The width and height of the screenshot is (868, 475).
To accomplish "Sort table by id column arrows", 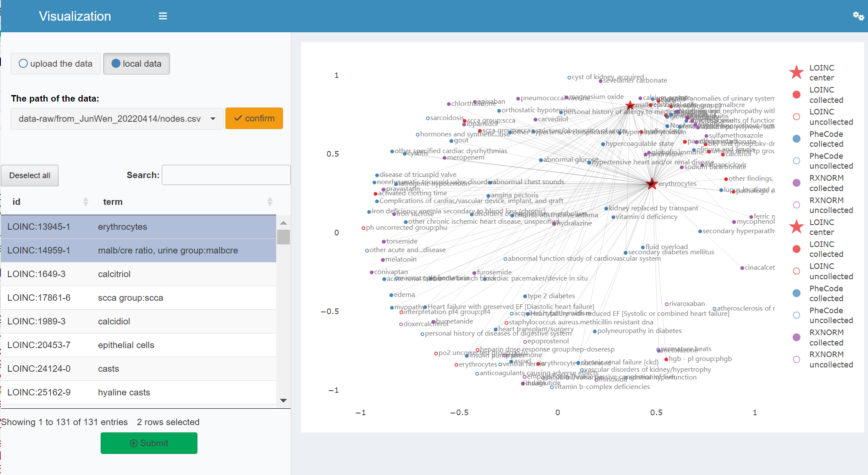I will pos(85,201).
